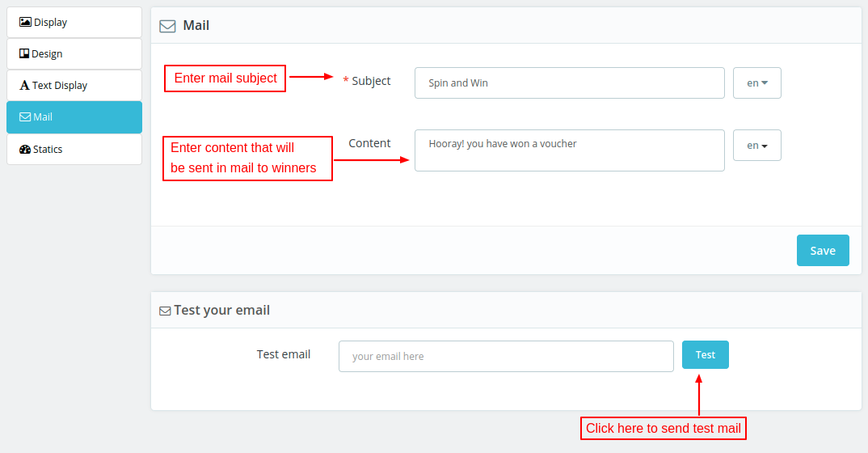The width and height of the screenshot is (868, 453).
Task: Switch to the Design tab
Action: tap(74, 54)
